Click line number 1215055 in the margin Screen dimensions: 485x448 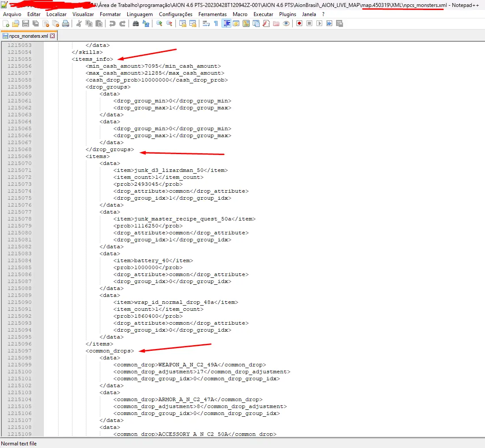pos(20,59)
